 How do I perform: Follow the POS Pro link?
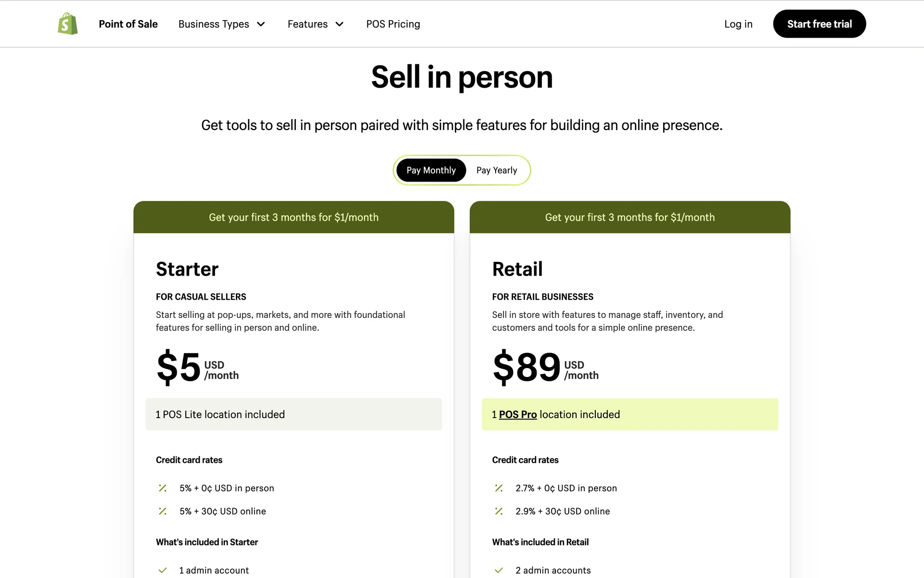pyautogui.click(x=517, y=414)
